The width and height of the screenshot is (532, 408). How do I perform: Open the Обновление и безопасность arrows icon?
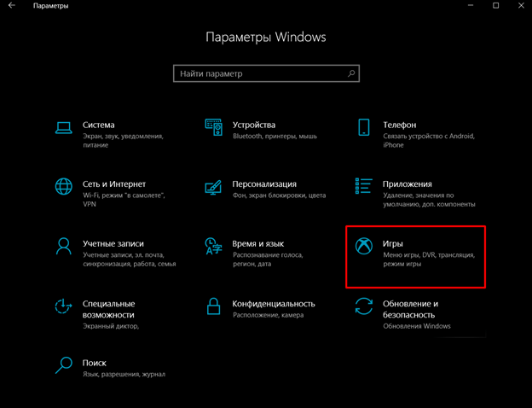[x=364, y=306]
